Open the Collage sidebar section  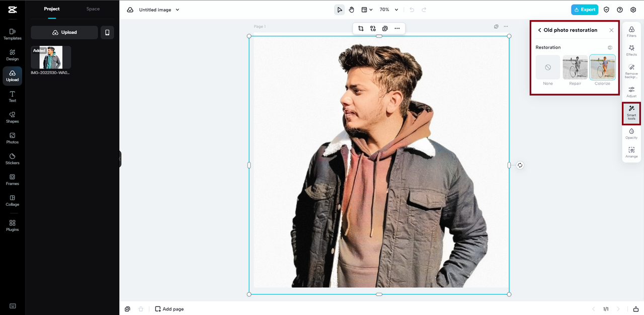[x=13, y=200]
